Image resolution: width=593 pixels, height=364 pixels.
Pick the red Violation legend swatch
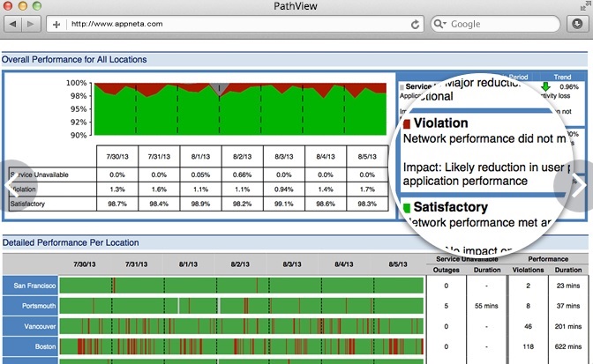tap(407, 124)
